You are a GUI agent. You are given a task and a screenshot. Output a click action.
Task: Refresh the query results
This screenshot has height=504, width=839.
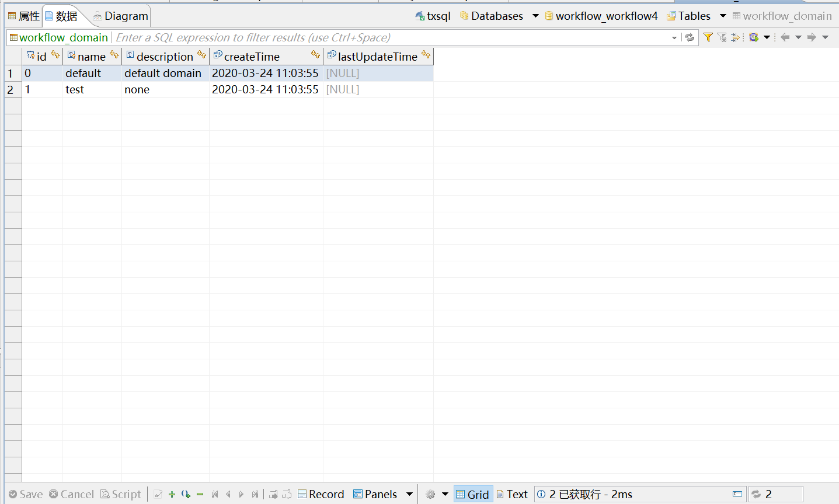coord(691,37)
